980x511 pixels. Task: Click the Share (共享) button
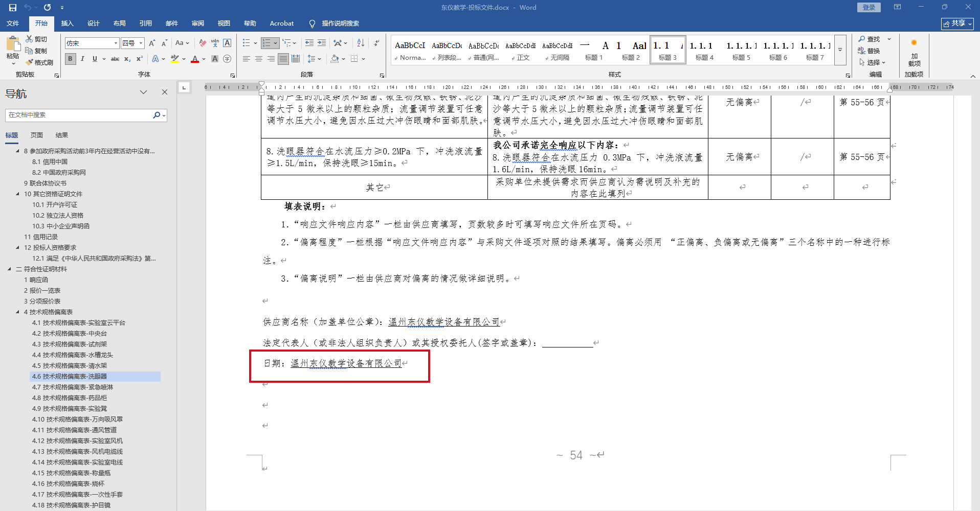pos(957,24)
